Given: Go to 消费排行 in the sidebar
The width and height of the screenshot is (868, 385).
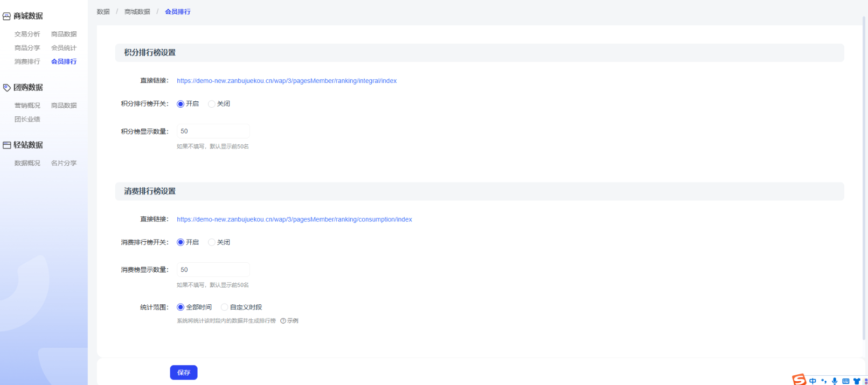Looking at the screenshot, I should click(27, 62).
